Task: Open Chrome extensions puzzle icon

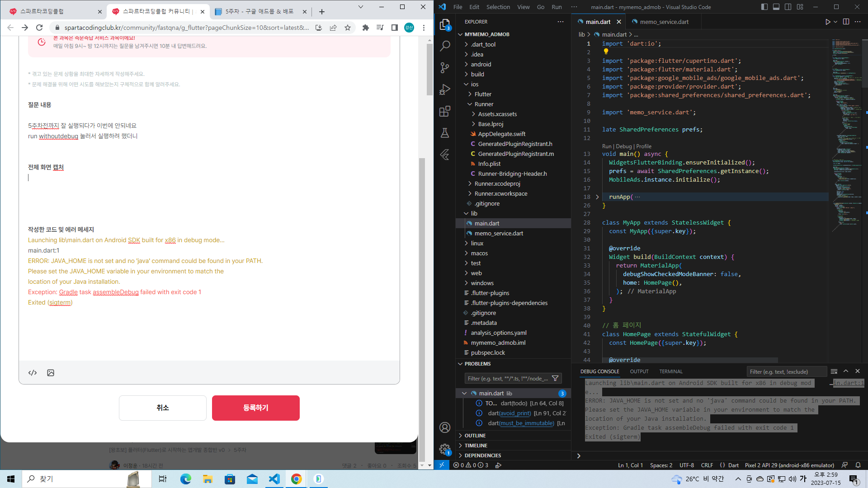Action: (x=365, y=28)
